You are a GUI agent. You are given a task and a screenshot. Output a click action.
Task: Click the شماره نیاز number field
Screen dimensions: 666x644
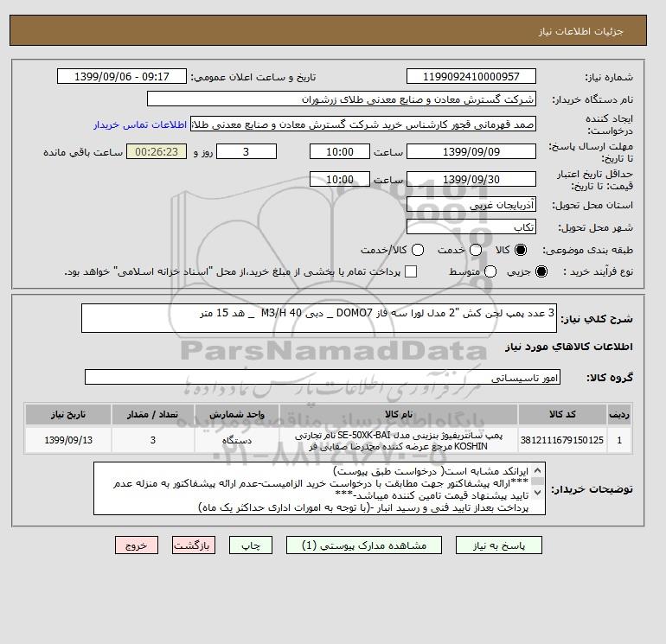coord(471,76)
